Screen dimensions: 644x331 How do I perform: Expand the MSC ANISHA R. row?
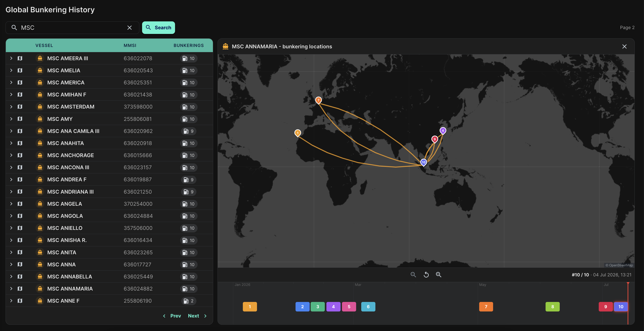[x=11, y=240]
